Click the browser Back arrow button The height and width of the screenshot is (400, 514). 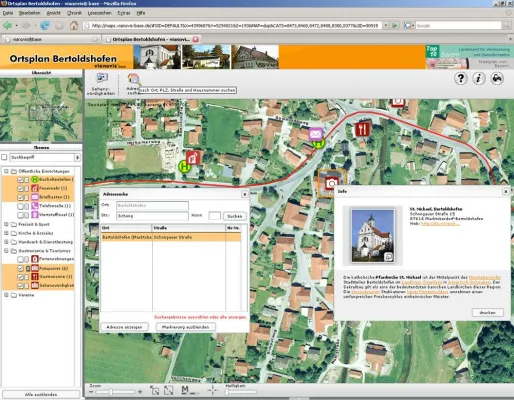pyautogui.click(x=8, y=25)
